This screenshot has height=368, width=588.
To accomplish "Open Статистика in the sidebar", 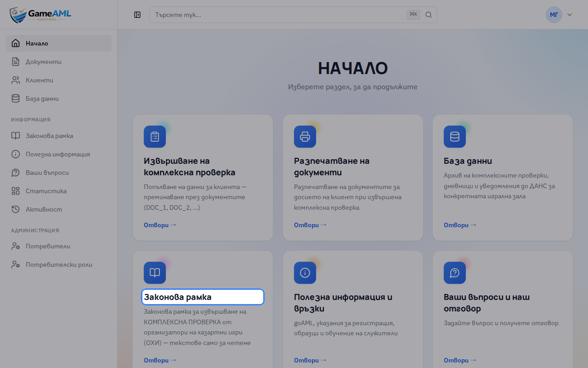I will click(59, 191).
